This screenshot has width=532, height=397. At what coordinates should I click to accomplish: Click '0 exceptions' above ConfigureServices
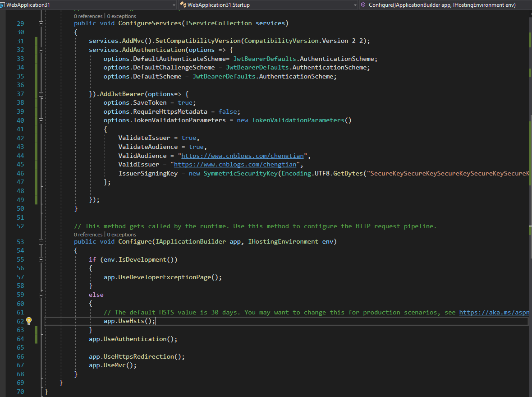click(121, 16)
